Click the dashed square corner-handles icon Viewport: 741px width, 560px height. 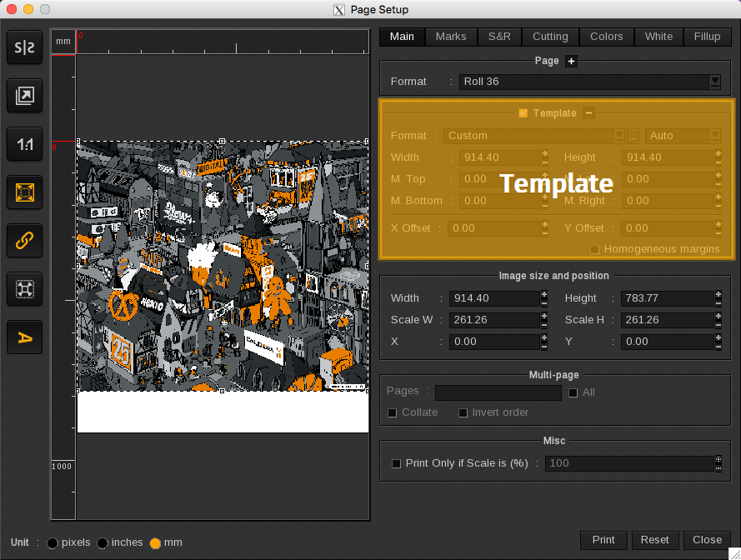click(25, 289)
